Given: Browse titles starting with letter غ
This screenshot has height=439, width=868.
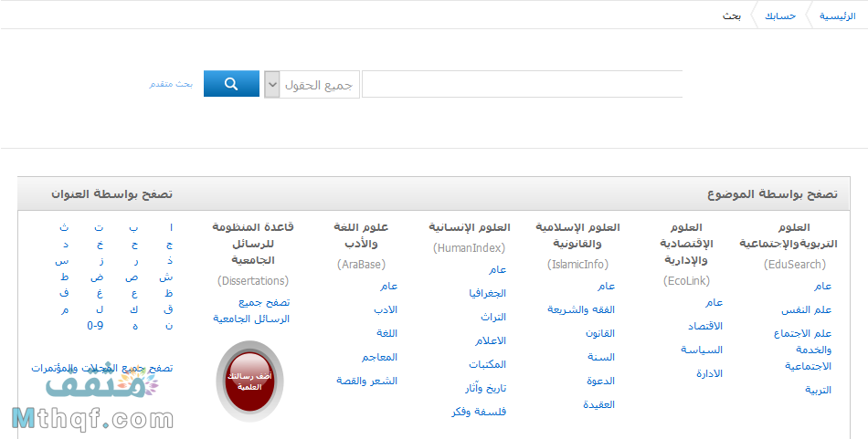Looking at the screenshot, I should 101,294.
